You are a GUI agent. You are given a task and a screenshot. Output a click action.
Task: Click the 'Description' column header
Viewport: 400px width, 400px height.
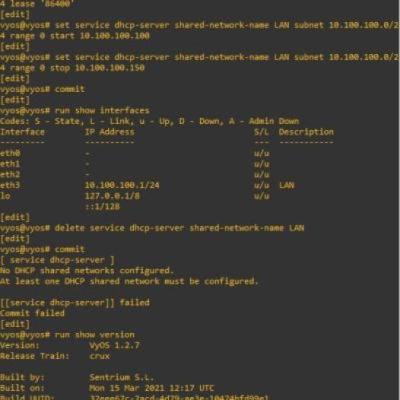306,132
